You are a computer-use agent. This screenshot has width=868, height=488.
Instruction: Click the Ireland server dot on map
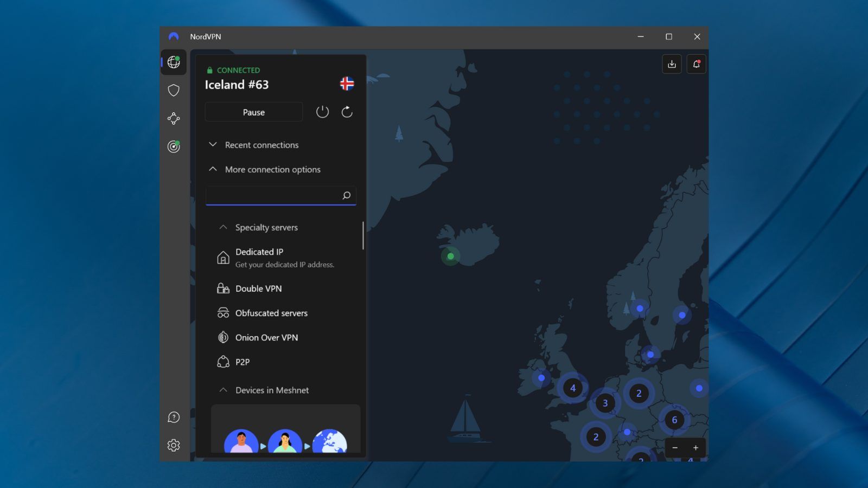[541, 378]
